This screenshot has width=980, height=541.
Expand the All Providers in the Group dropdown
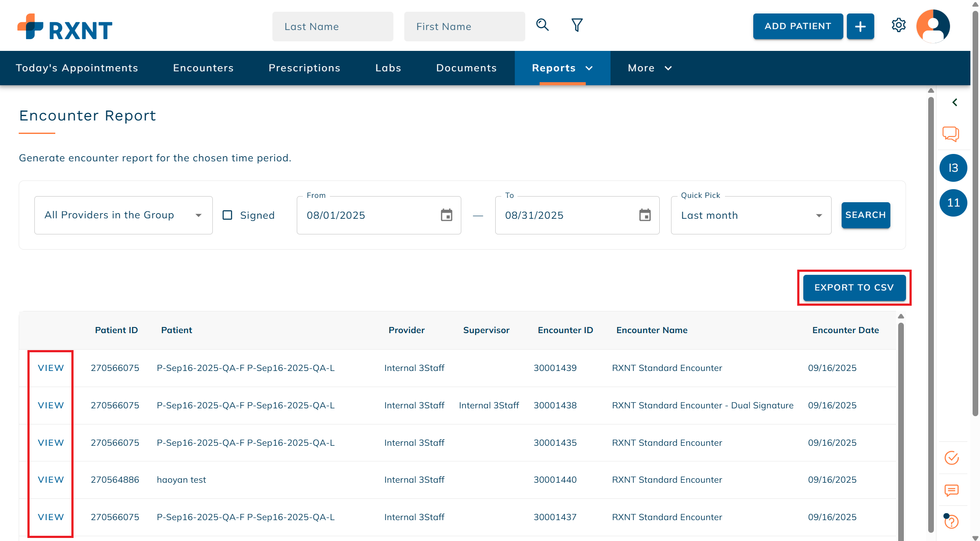pyautogui.click(x=124, y=215)
